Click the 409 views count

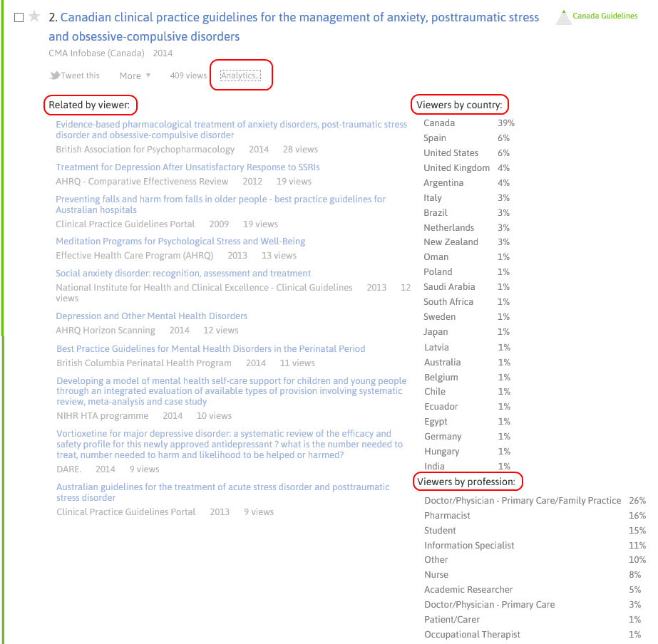click(188, 76)
